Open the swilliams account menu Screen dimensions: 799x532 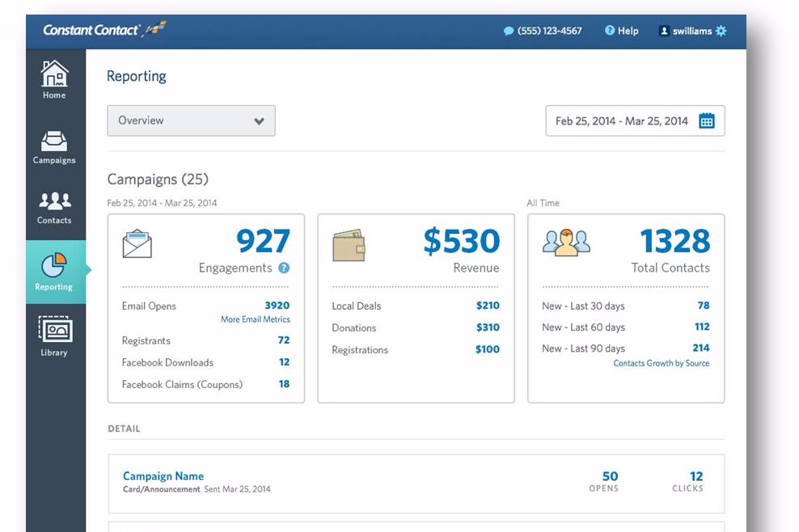point(685,31)
